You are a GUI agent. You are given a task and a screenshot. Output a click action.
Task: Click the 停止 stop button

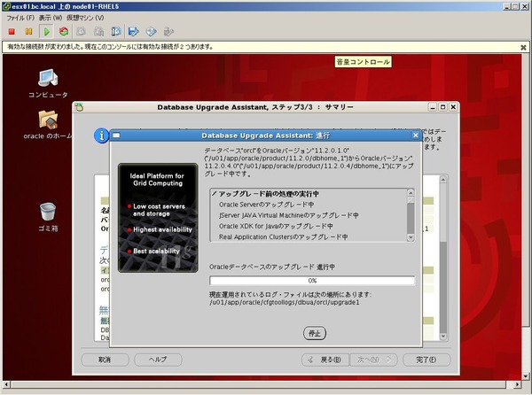point(315,333)
